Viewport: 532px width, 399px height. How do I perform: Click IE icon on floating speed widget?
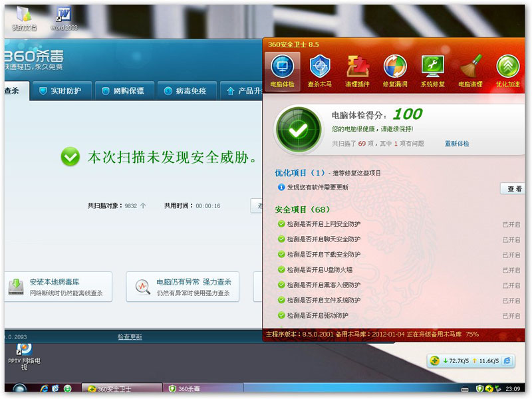(x=507, y=360)
